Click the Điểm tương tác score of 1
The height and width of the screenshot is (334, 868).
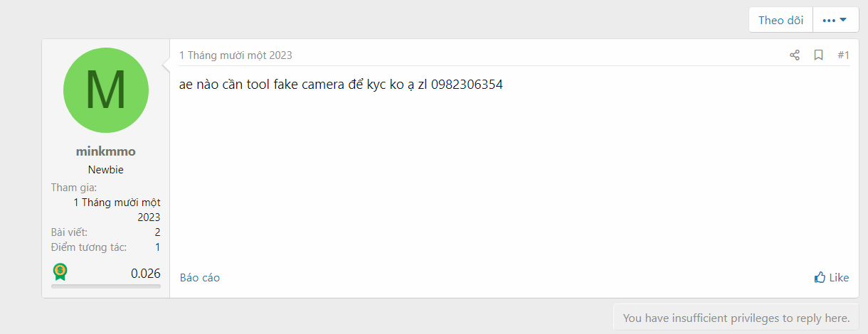click(157, 247)
